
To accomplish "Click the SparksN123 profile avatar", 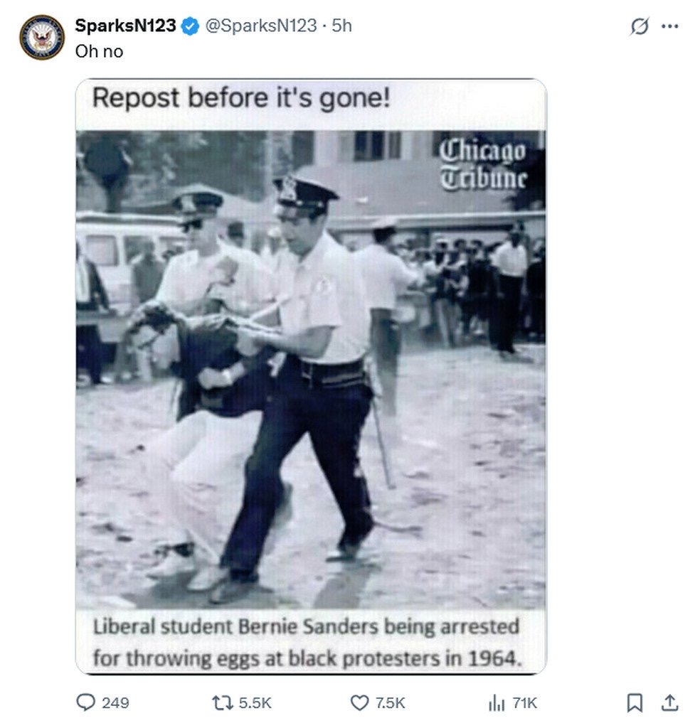I will point(42,37).
